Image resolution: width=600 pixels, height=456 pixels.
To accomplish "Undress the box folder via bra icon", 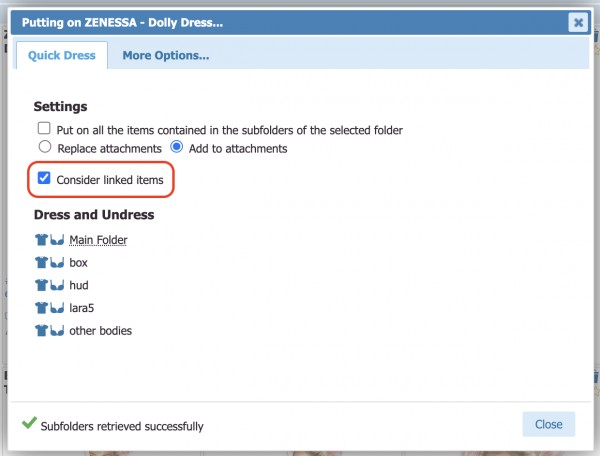I will point(57,263).
